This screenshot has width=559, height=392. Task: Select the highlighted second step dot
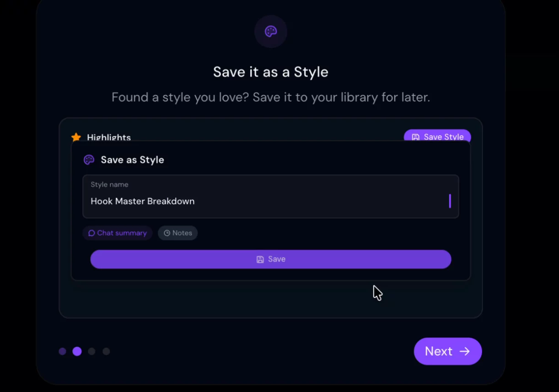coord(77,351)
